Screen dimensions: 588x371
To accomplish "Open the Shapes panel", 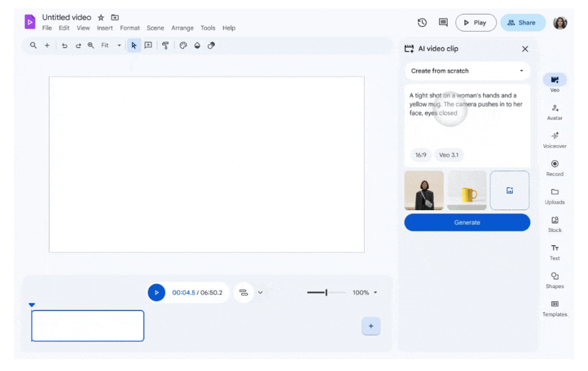I will tap(554, 277).
